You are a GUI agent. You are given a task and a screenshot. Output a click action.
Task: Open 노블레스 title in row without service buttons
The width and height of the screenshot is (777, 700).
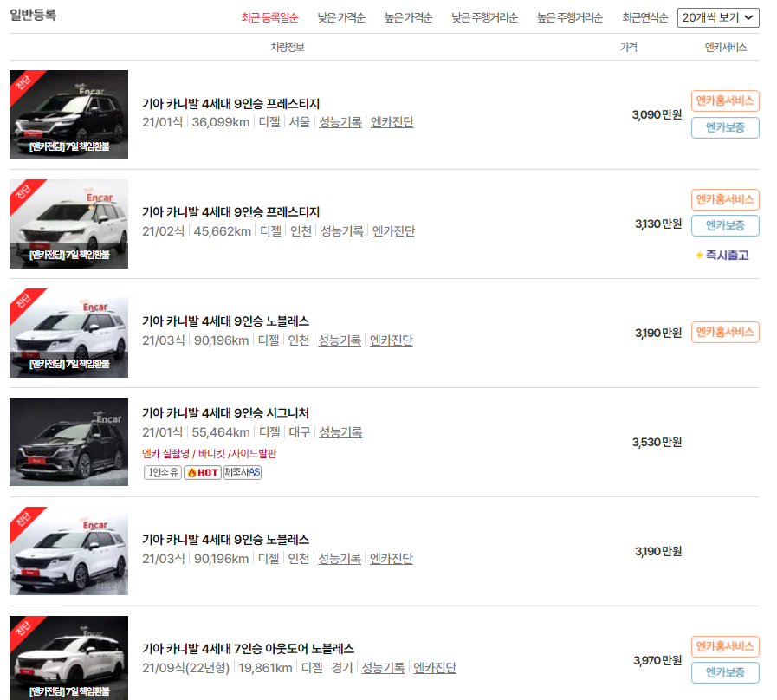coord(225,540)
